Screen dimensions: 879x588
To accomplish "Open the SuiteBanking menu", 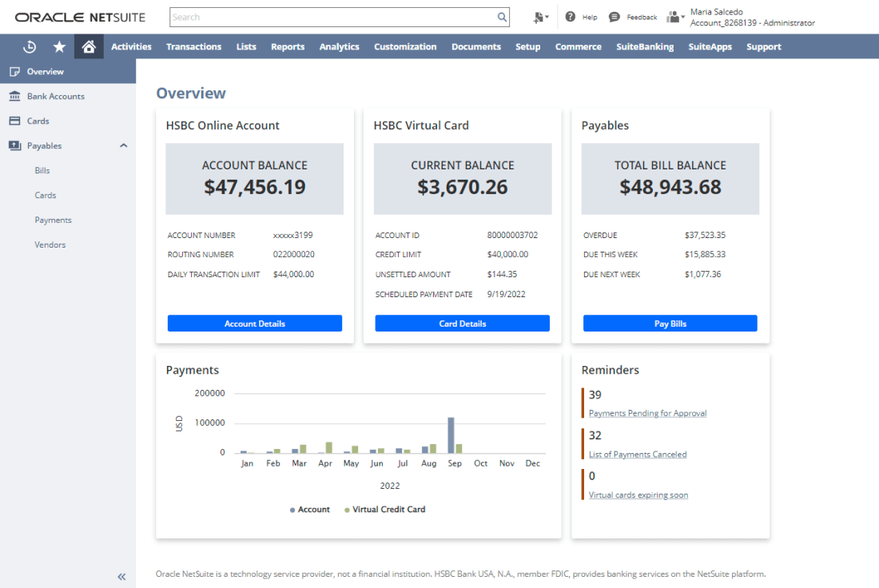I will tap(645, 46).
